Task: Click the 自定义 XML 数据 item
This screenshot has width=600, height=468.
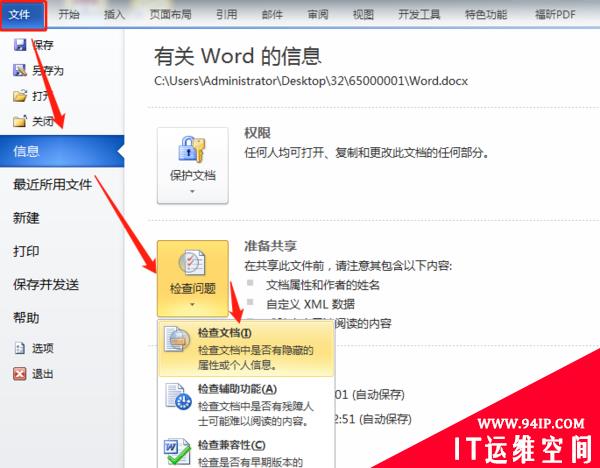Action: click(x=310, y=304)
